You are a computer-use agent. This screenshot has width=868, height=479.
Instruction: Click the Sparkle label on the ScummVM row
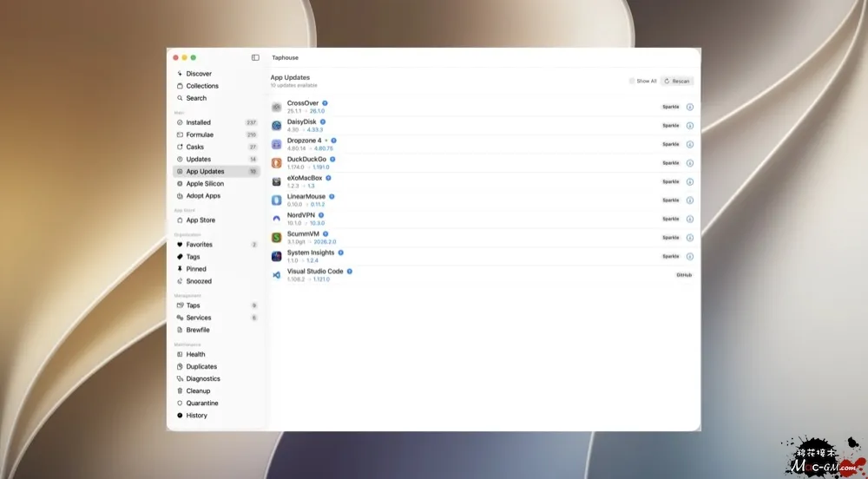(x=670, y=238)
